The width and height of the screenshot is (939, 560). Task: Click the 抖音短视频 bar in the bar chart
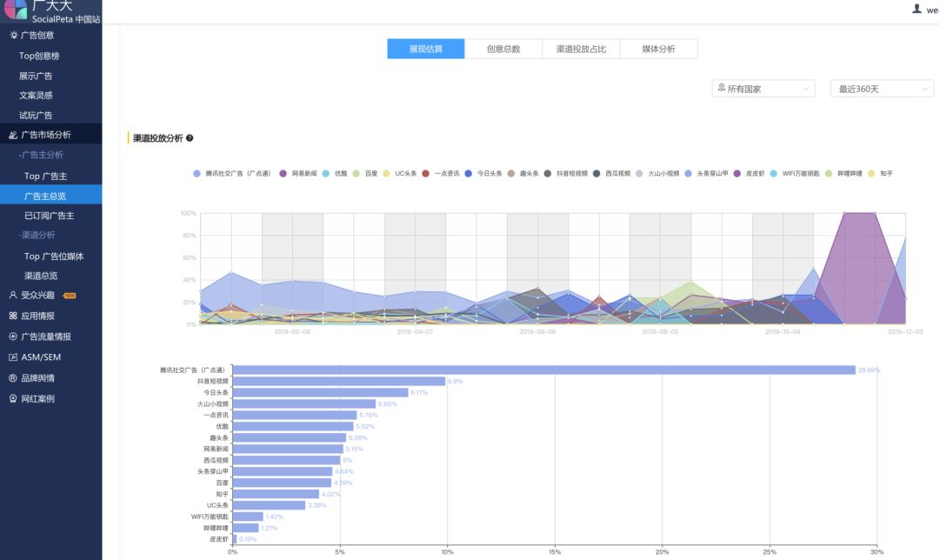point(339,381)
